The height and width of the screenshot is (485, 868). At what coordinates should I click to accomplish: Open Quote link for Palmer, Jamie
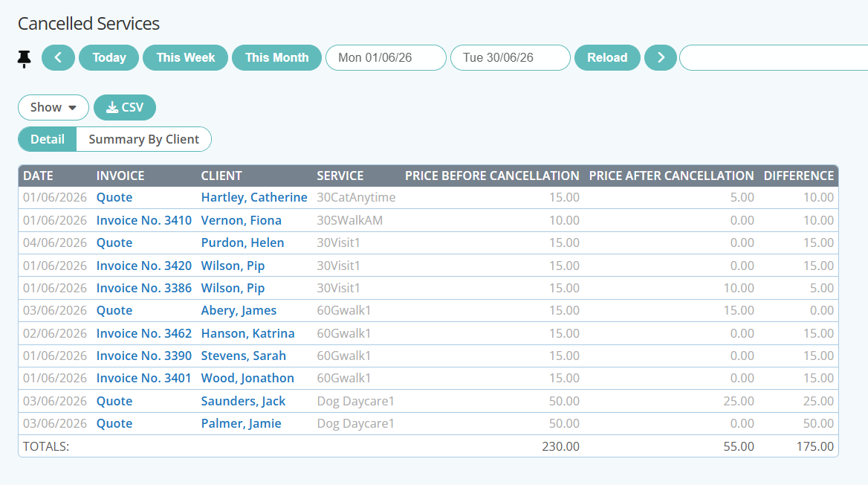point(114,423)
